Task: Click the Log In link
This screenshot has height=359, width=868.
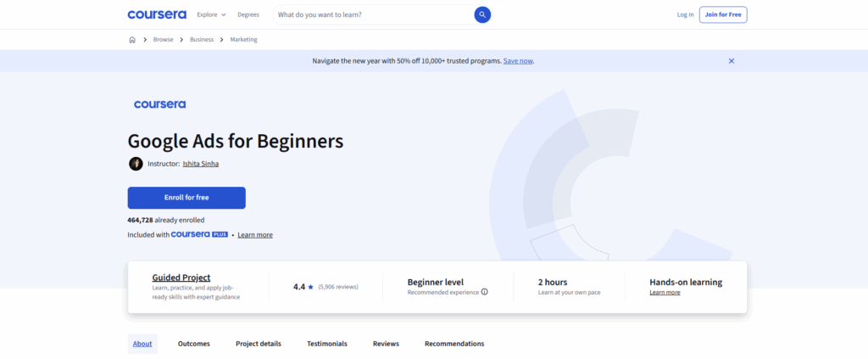Action: [x=685, y=15]
